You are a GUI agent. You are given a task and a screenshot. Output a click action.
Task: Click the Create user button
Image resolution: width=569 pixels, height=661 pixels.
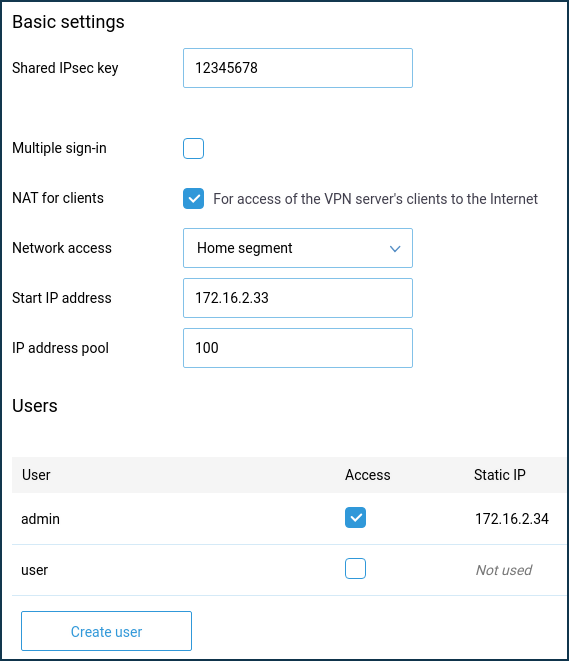pyautogui.click(x=106, y=631)
